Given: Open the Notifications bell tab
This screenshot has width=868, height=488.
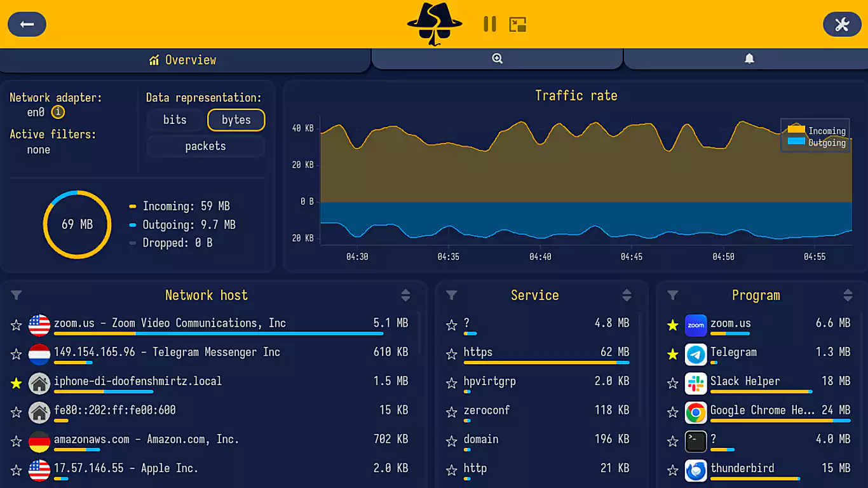Looking at the screenshot, I should point(749,58).
